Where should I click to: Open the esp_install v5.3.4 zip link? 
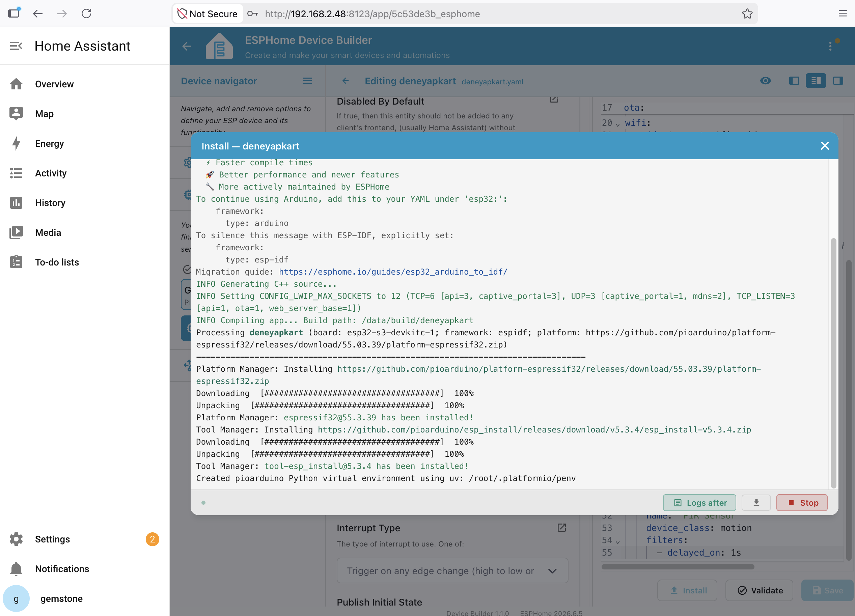(x=534, y=430)
